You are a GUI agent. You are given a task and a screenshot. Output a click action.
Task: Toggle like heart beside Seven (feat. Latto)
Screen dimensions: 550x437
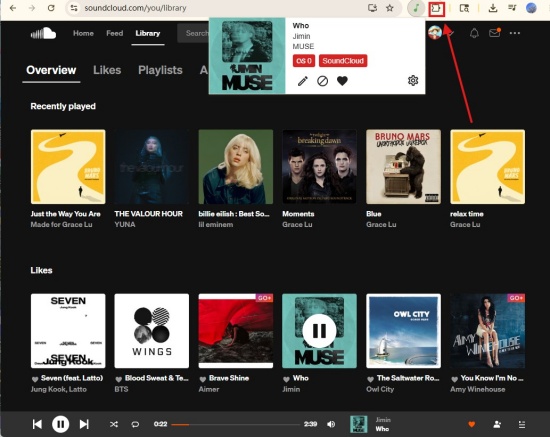coord(35,379)
